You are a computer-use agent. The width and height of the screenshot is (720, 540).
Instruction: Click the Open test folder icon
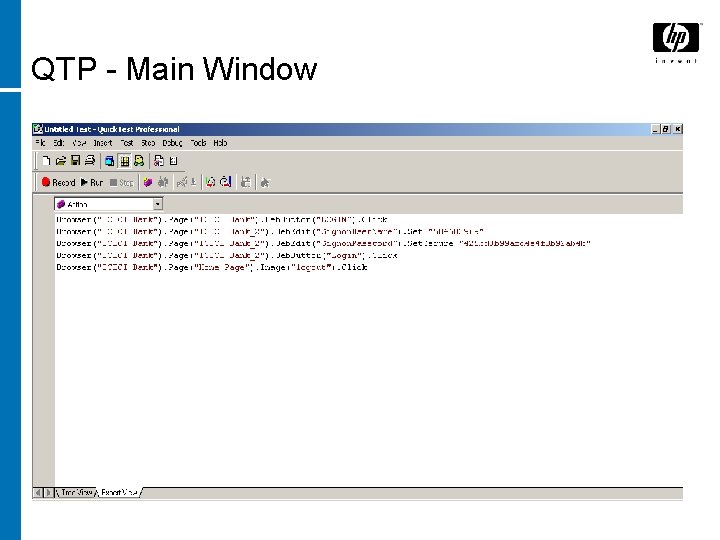pyautogui.click(x=61, y=161)
